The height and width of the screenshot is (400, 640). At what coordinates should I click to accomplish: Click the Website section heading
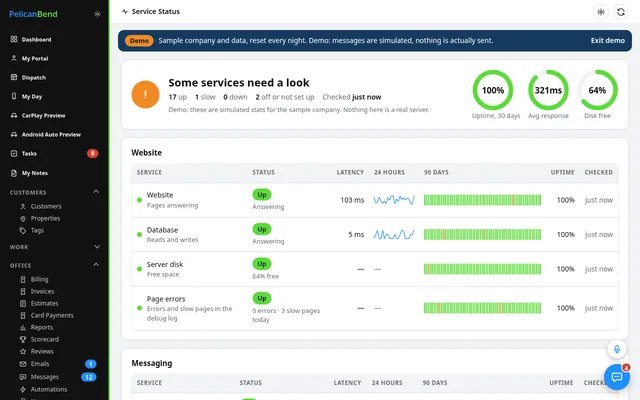coord(147,153)
